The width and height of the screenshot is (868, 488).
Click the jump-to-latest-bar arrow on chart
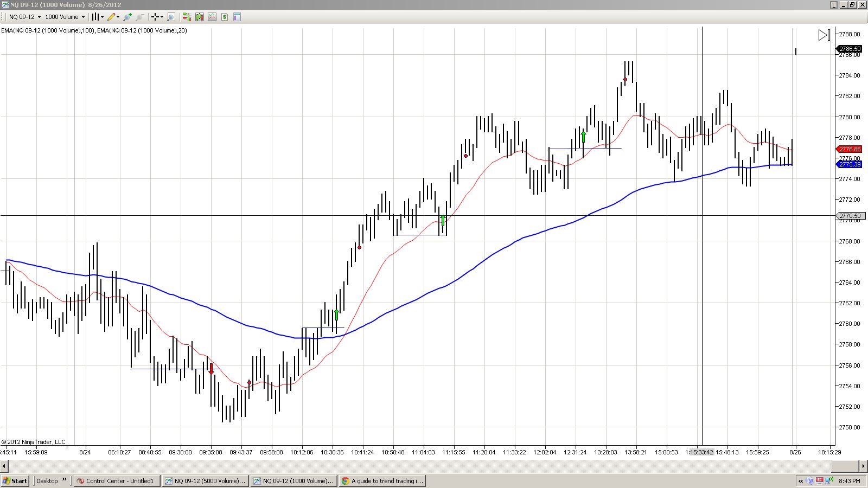pos(824,35)
